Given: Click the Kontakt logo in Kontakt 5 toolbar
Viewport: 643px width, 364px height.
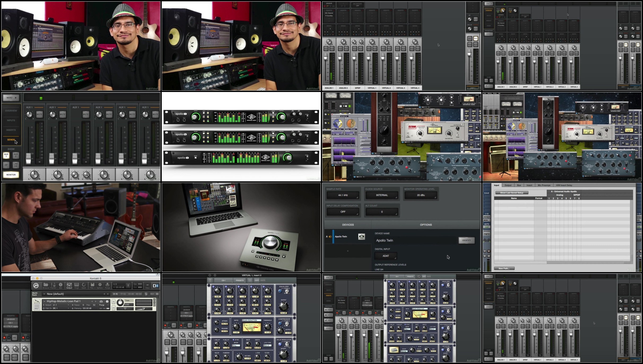Looking at the screenshot, I should [36, 286].
